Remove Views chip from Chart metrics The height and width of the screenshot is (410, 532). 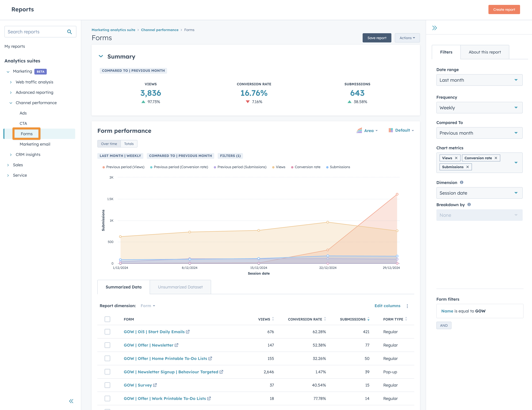[456, 158]
